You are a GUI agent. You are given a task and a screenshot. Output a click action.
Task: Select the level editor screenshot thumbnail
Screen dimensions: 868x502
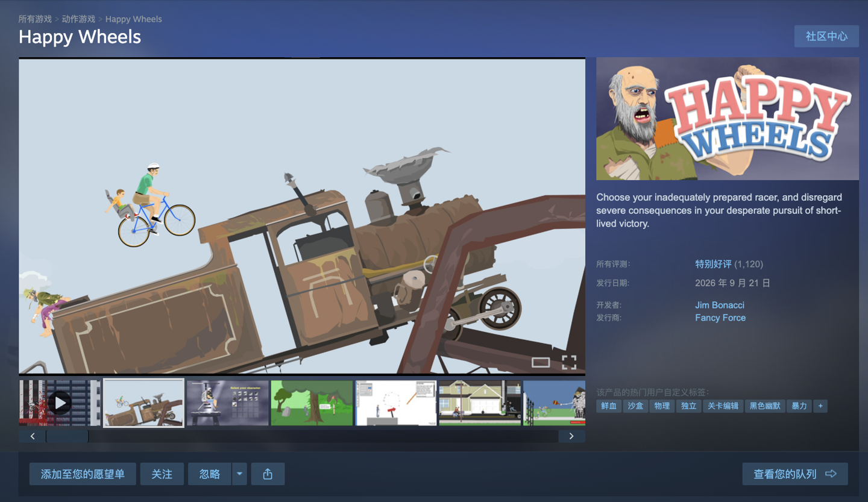(x=396, y=403)
